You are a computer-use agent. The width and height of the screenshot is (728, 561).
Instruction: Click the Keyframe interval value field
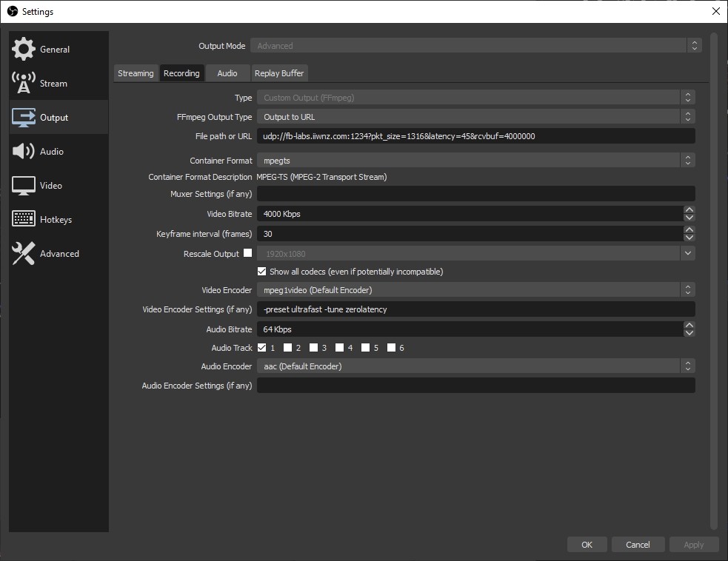tap(470, 233)
